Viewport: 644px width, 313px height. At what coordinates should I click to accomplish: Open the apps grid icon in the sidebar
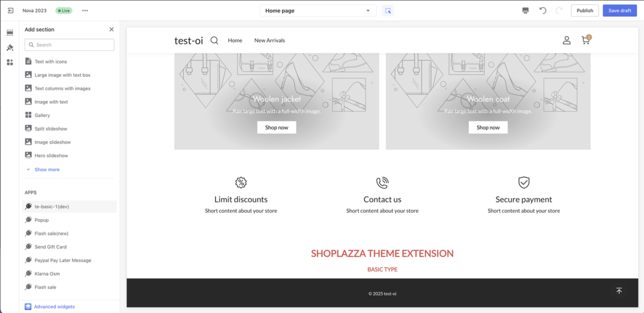click(10, 62)
